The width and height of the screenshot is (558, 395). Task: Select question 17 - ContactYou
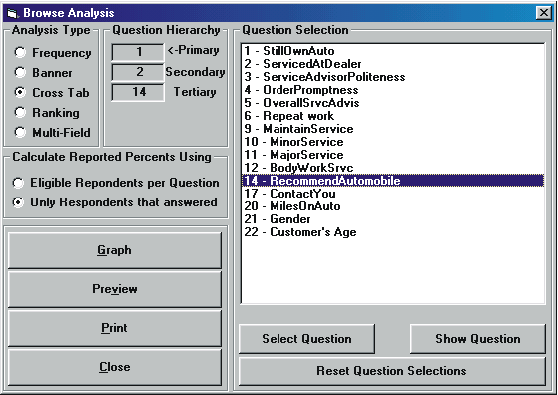click(393, 194)
